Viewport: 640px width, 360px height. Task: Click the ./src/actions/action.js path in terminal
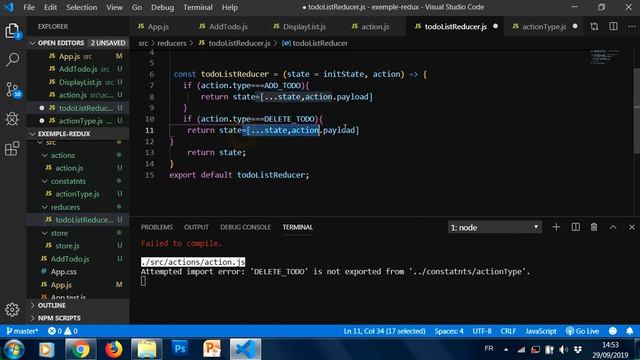coord(193,262)
